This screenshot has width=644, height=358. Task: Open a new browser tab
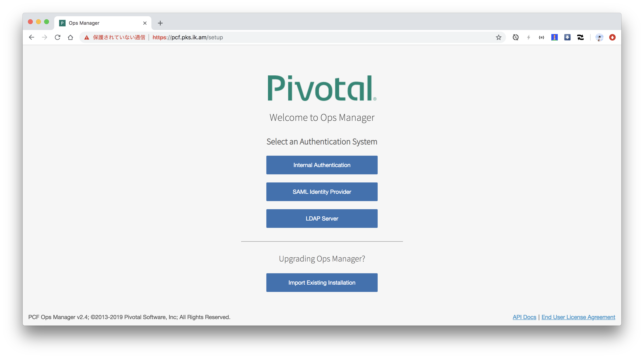pos(160,23)
